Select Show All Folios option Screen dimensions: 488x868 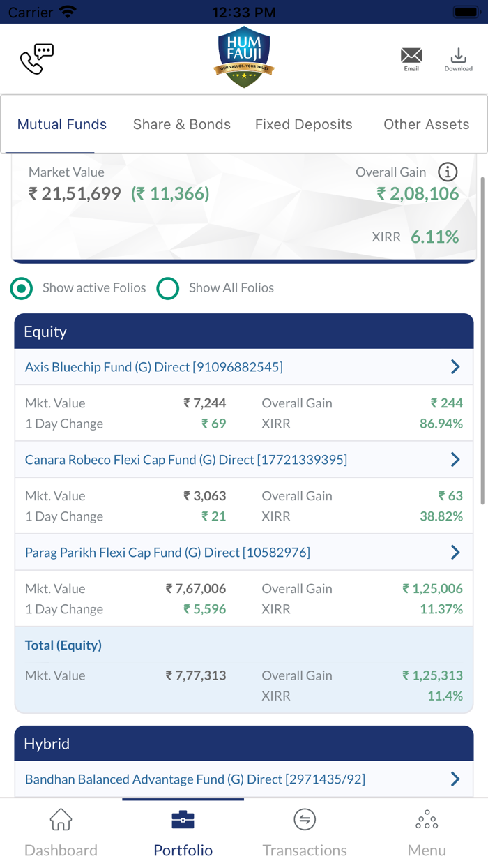tap(168, 288)
